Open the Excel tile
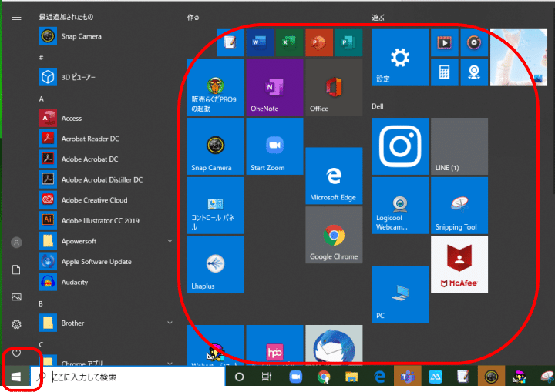Viewport: 555px width, 392px height. [289, 43]
